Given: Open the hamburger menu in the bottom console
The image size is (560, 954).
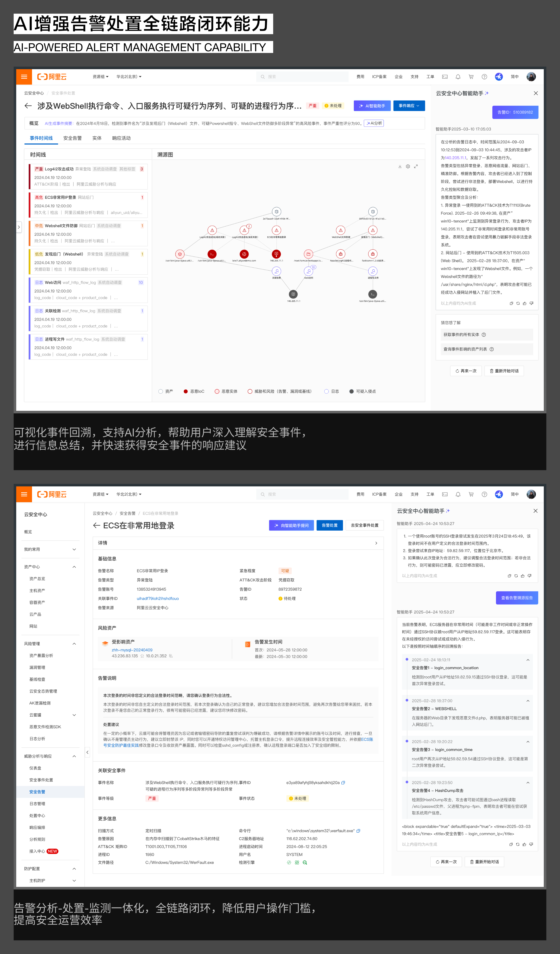Looking at the screenshot, I should pos(24,494).
